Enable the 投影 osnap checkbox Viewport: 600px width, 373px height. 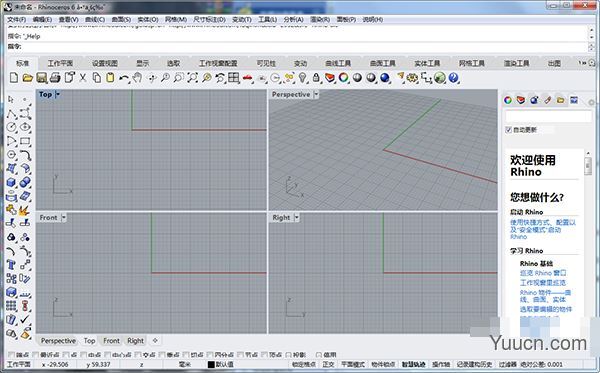(289, 355)
